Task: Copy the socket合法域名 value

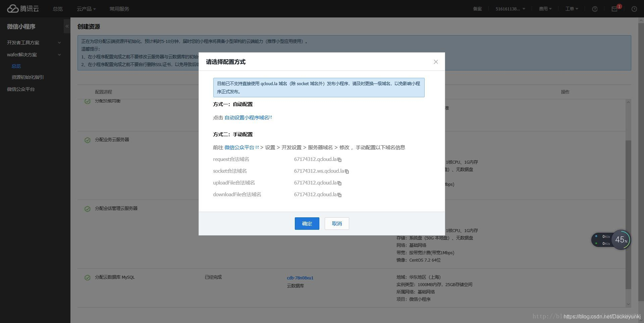Action: [x=347, y=171]
